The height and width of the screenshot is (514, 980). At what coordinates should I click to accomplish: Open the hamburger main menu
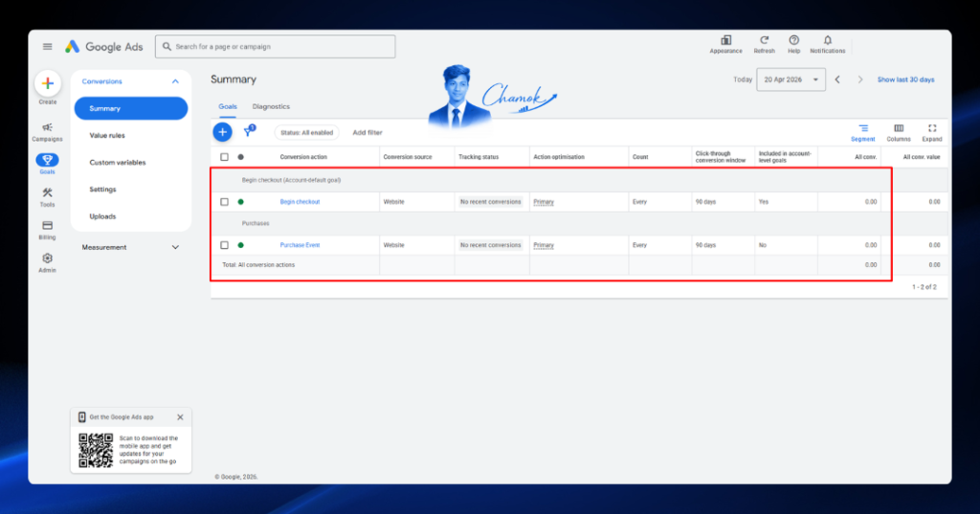[48, 46]
